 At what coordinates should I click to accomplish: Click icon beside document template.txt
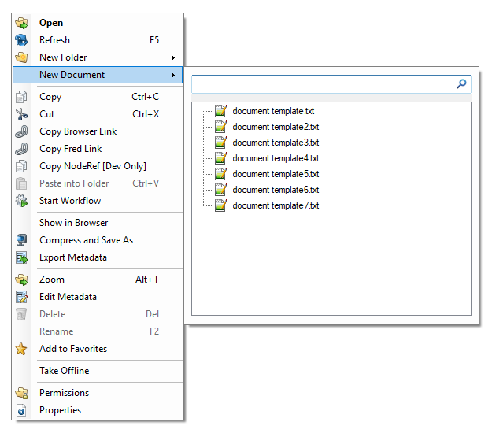point(221,111)
